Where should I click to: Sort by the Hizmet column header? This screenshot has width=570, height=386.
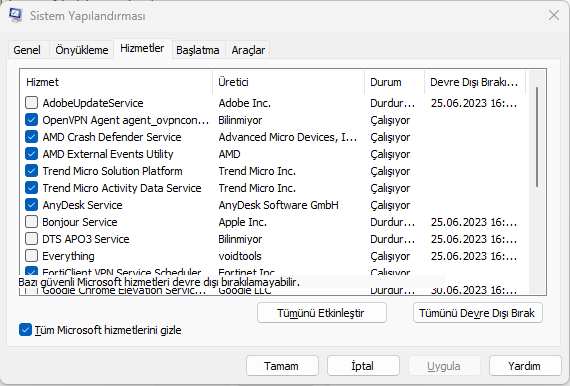(117, 82)
